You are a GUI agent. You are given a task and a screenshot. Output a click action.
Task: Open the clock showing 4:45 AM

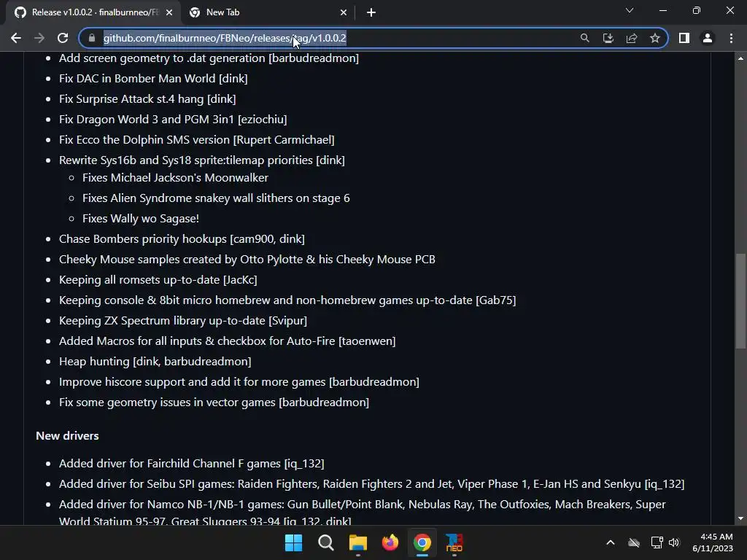pyautogui.click(x=713, y=542)
